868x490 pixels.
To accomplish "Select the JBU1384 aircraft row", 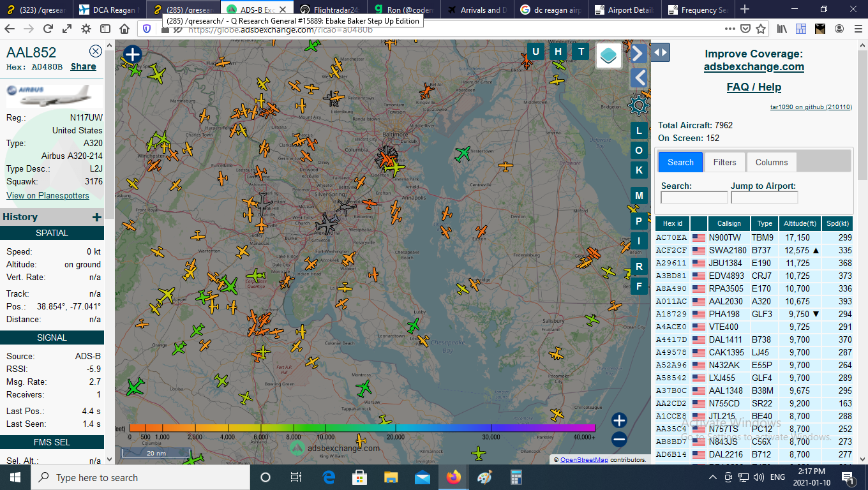I will pos(754,263).
